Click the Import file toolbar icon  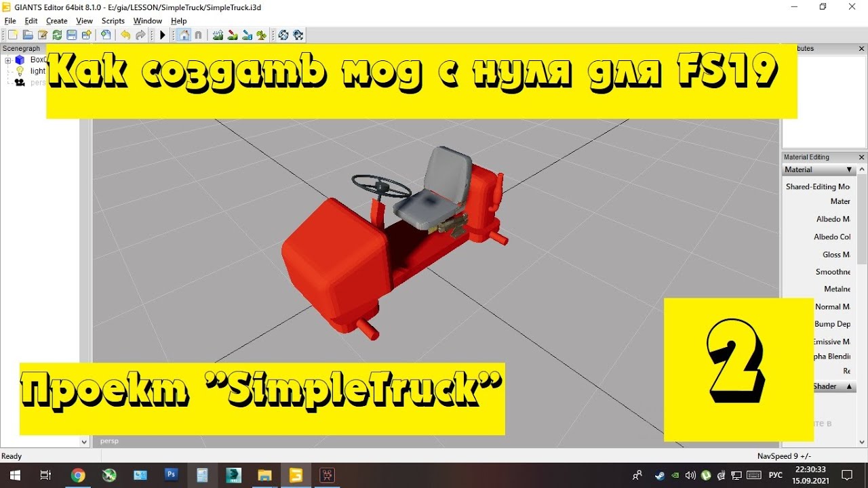click(x=106, y=35)
